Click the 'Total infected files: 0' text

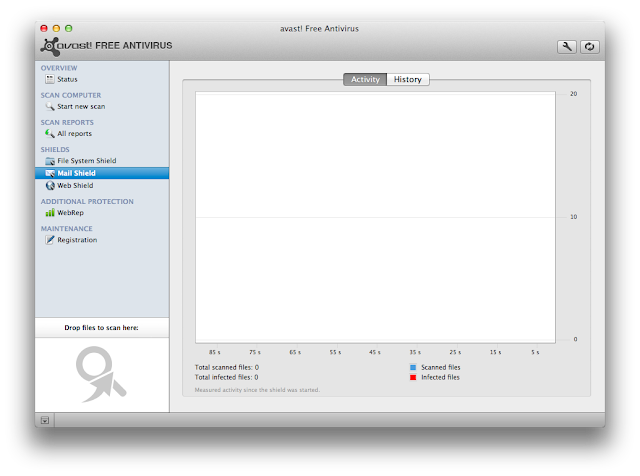(227, 377)
